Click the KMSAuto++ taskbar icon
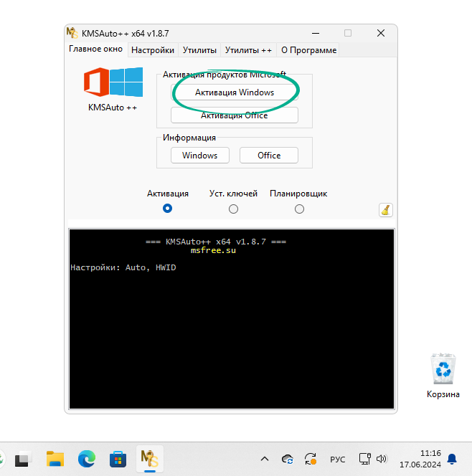 tap(150, 459)
